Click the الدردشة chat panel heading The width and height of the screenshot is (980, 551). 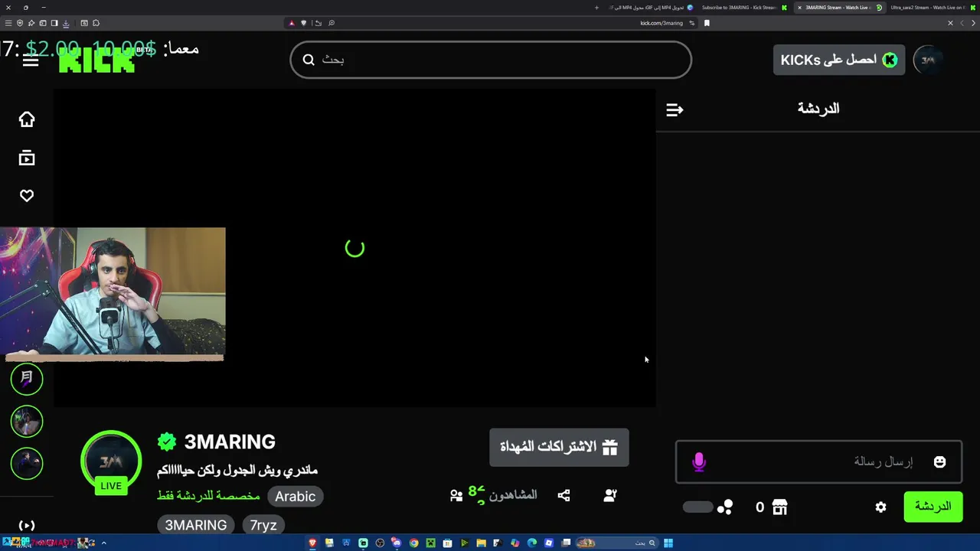point(818,109)
